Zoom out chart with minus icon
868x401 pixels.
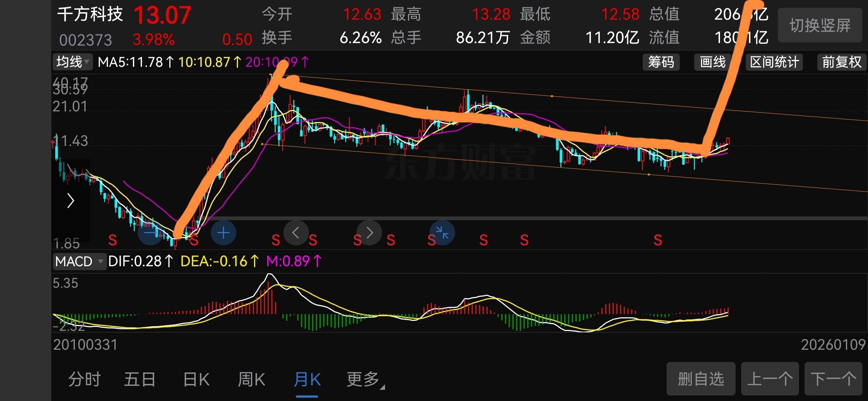tap(150, 233)
